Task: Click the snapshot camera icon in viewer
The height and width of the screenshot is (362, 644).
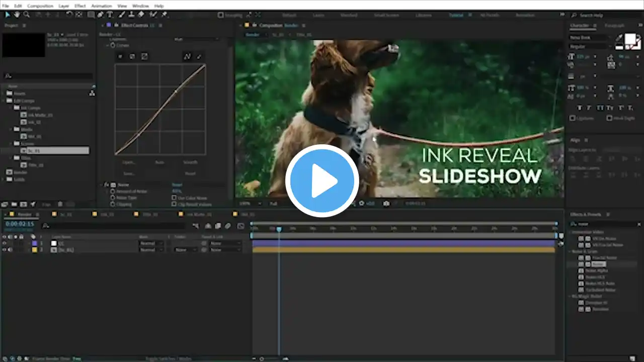Action: [x=386, y=204]
